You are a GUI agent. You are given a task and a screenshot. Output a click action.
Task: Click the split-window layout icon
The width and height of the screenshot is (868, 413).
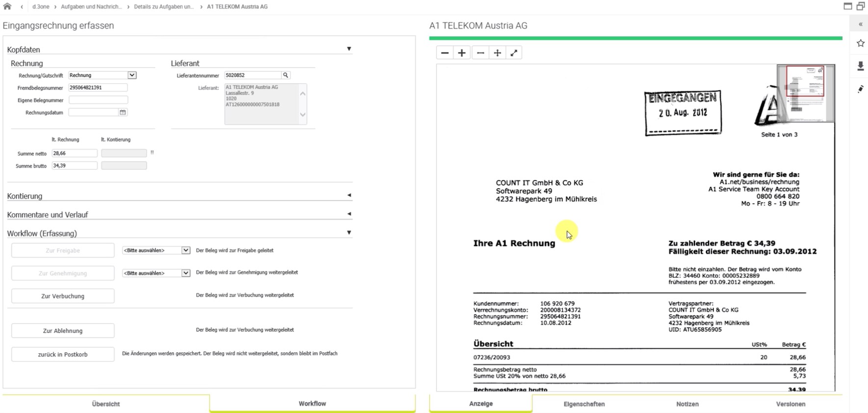(861, 6)
